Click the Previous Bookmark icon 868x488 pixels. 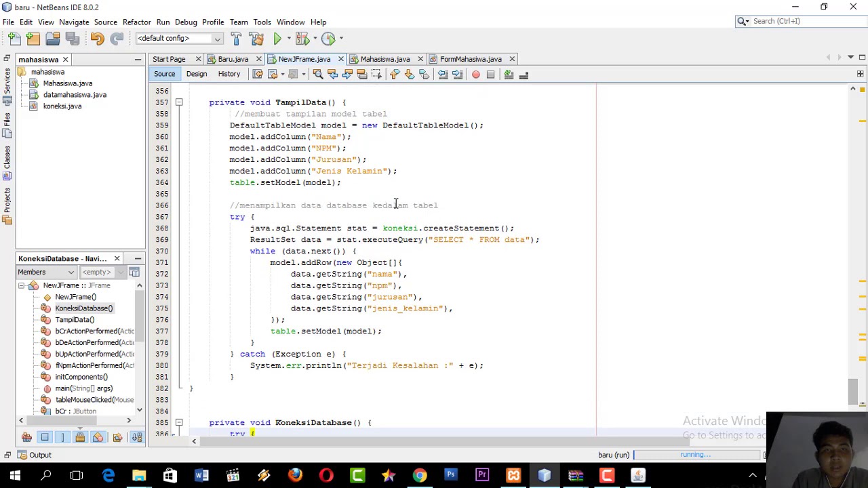point(395,74)
